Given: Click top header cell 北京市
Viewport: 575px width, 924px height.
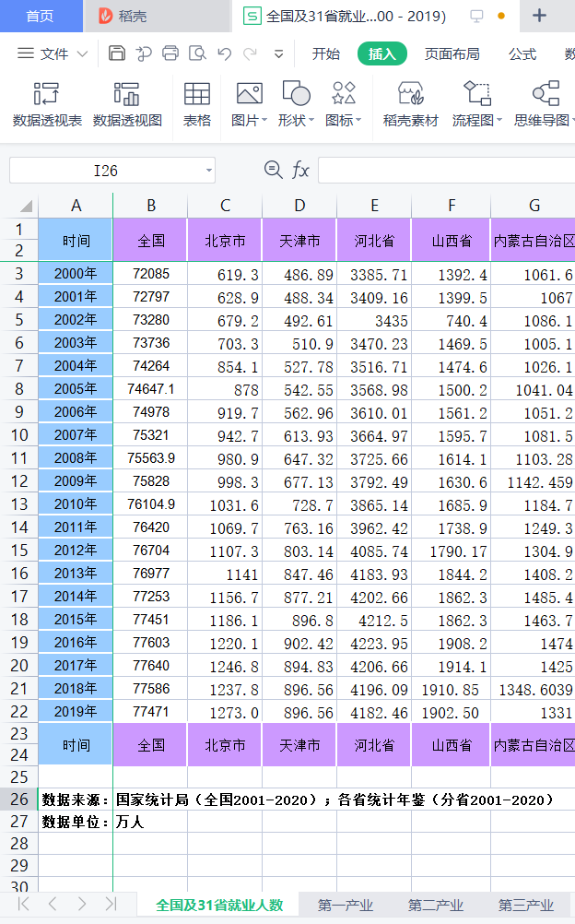Looking at the screenshot, I should click(x=225, y=241).
